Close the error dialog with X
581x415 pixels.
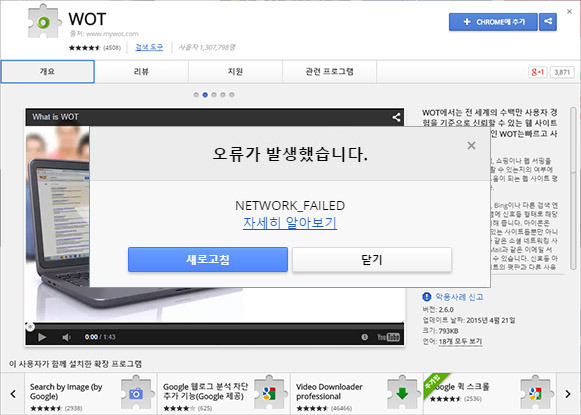tap(471, 145)
